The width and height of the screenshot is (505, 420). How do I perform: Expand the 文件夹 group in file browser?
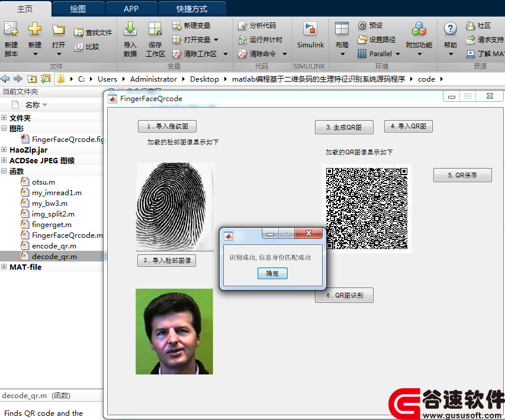tap(4, 118)
